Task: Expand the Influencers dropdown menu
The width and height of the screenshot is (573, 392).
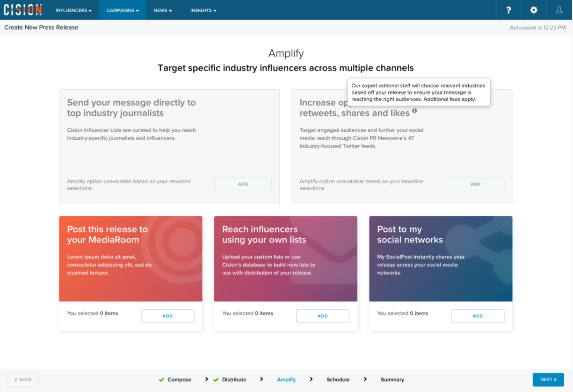Action: 73,10
